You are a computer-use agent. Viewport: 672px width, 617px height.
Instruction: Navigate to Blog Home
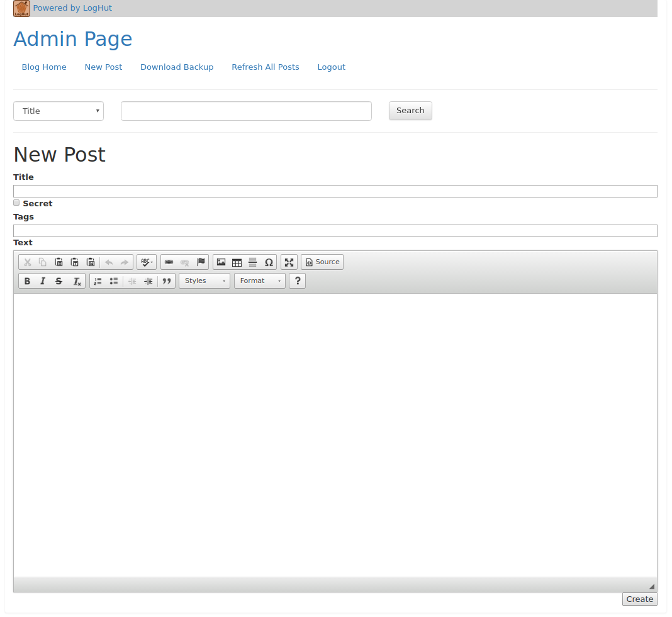(x=43, y=67)
